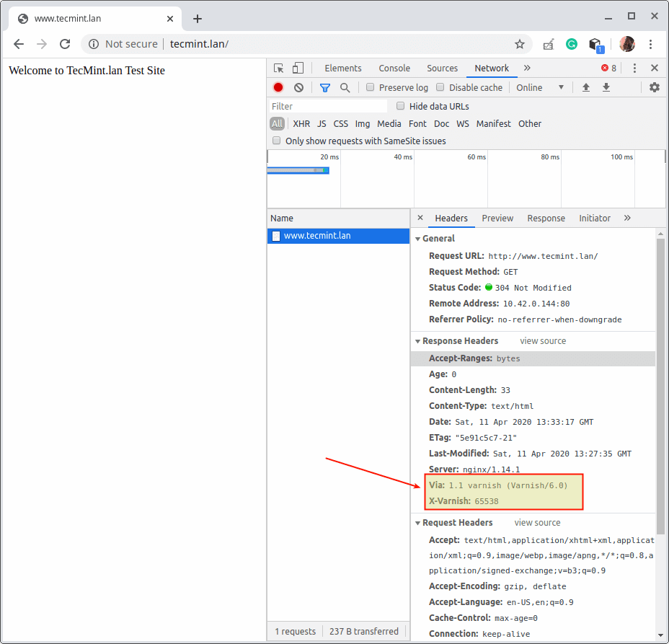Filter requests by Doc type

point(441,124)
